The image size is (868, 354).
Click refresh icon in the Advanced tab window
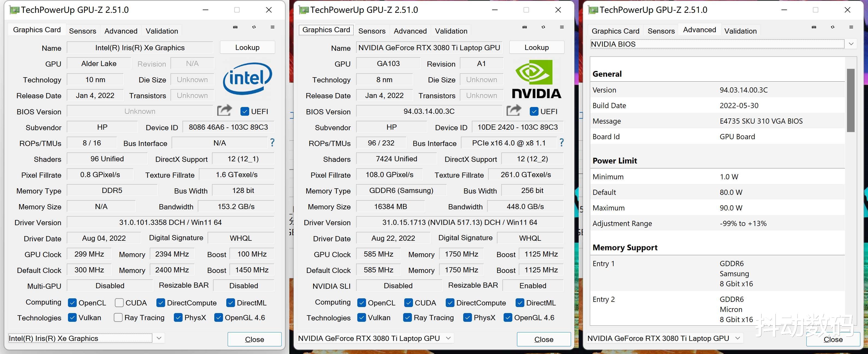[x=833, y=27]
